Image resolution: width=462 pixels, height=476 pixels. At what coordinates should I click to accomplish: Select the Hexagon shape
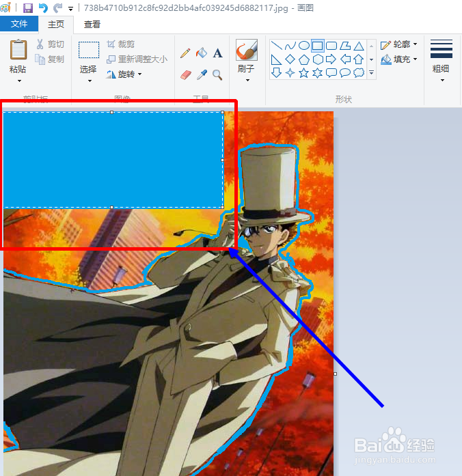[317, 59]
